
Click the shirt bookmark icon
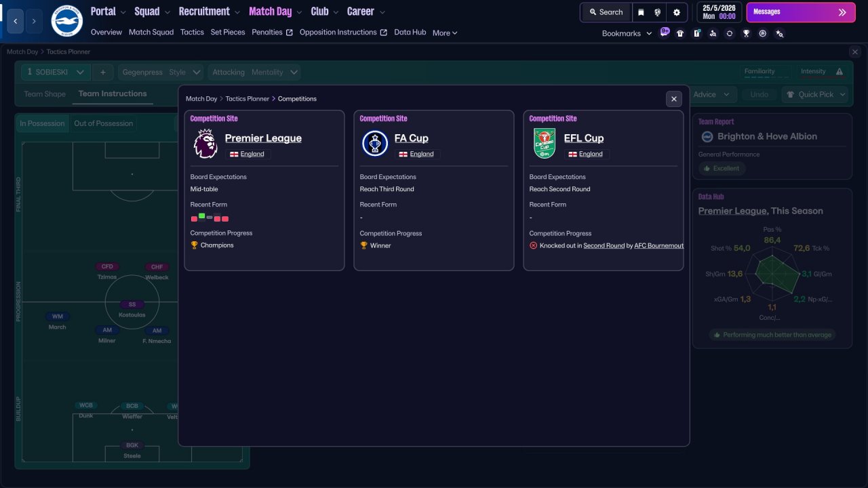pos(680,33)
